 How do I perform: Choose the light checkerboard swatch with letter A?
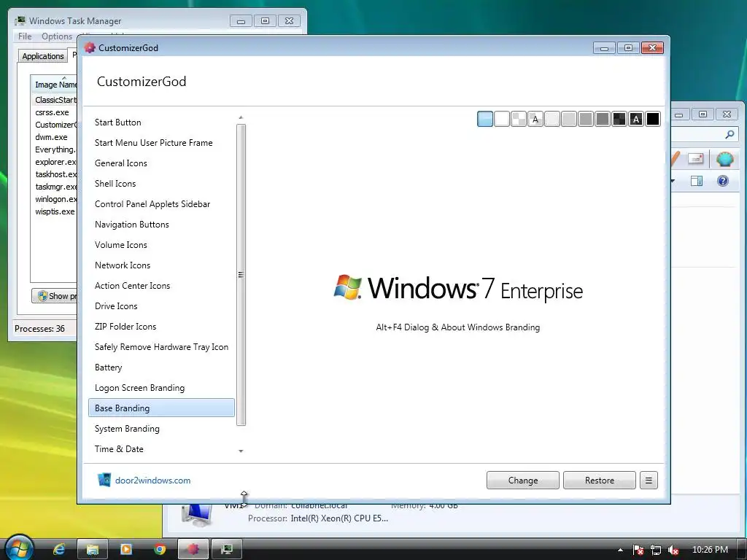point(535,119)
